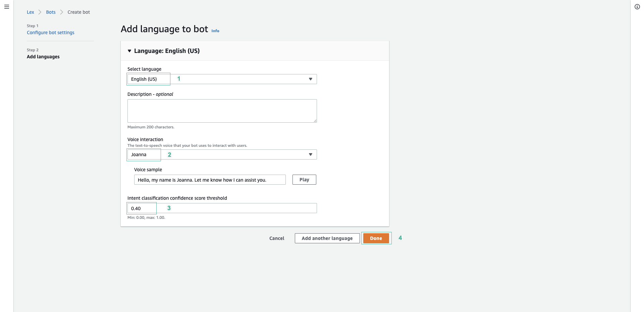Image resolution: width=644 pixels, height=312 pixels.
Task: Cancel adding the language
Action: coord(277,238)
